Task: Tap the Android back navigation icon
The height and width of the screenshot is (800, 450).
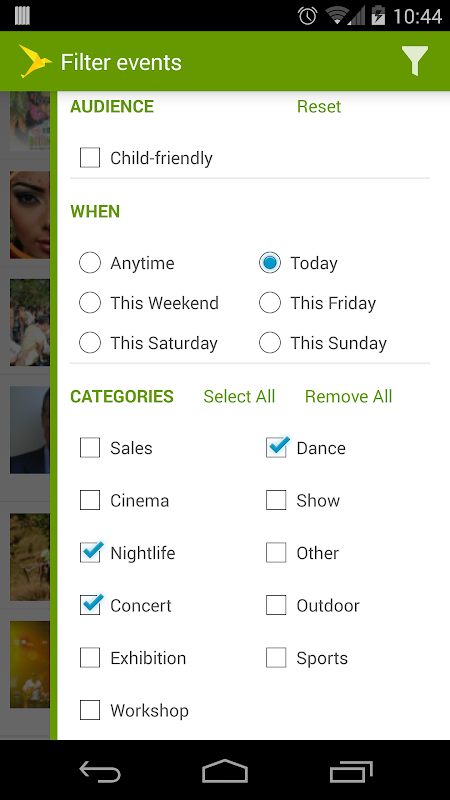Action: (99, 771)
